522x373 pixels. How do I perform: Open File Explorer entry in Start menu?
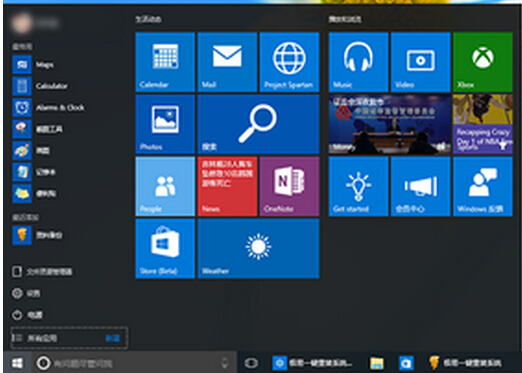pos(42,272)
